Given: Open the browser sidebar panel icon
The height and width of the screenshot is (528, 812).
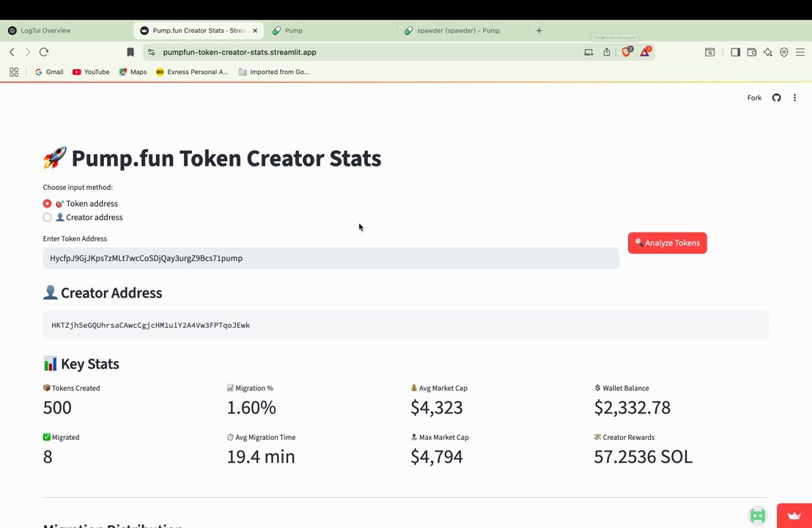Looking at the screenshot, I should [735, 52].
